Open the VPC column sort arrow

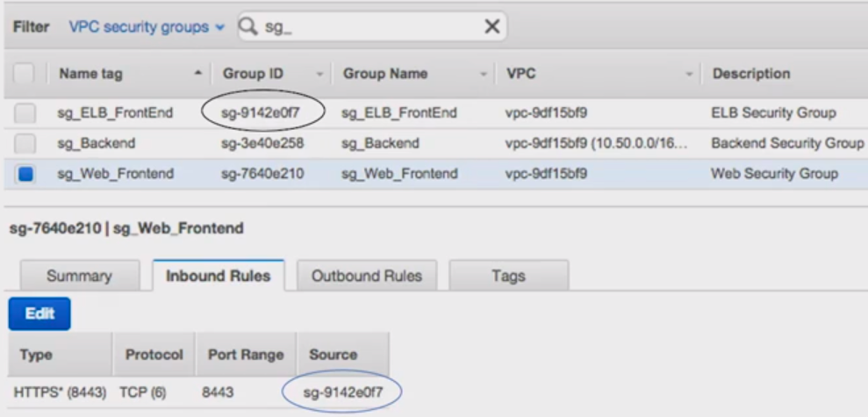coord(689,75)
